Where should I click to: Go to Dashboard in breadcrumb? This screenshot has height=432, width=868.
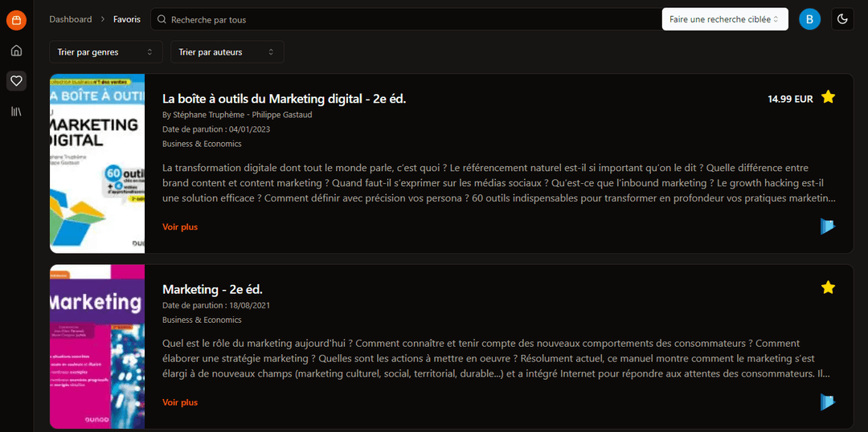coord(71,19)
